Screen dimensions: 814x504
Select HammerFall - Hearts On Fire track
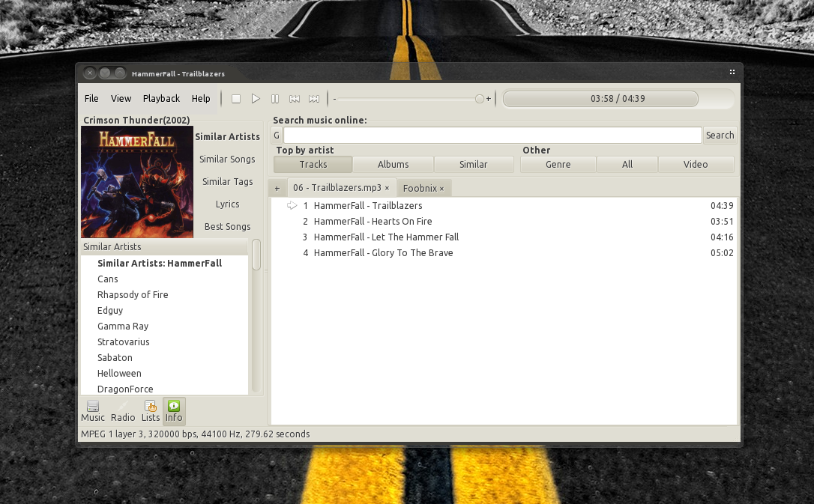click(x=373, y=221)
